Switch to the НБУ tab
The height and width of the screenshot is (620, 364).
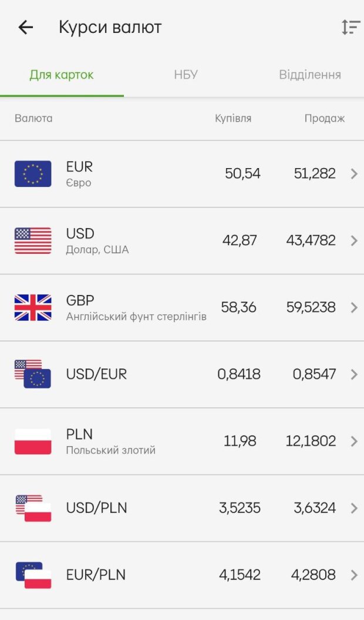click(x=186, y=75)
